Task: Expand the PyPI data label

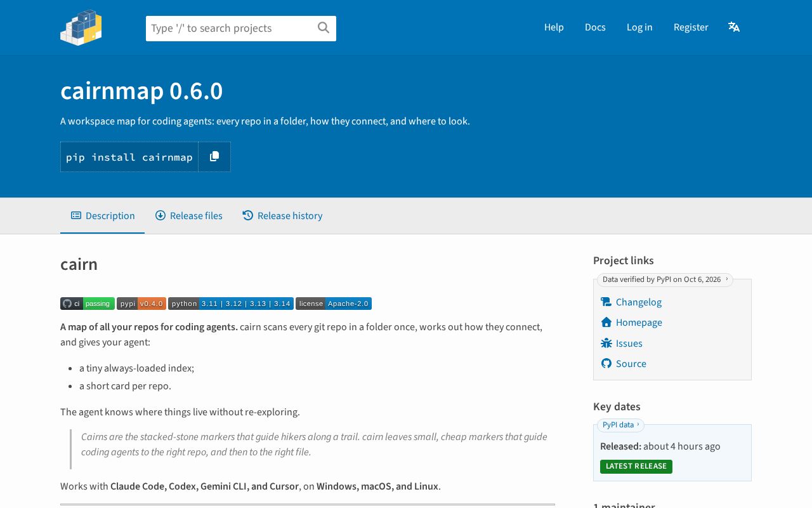Action: pos(620,425)
